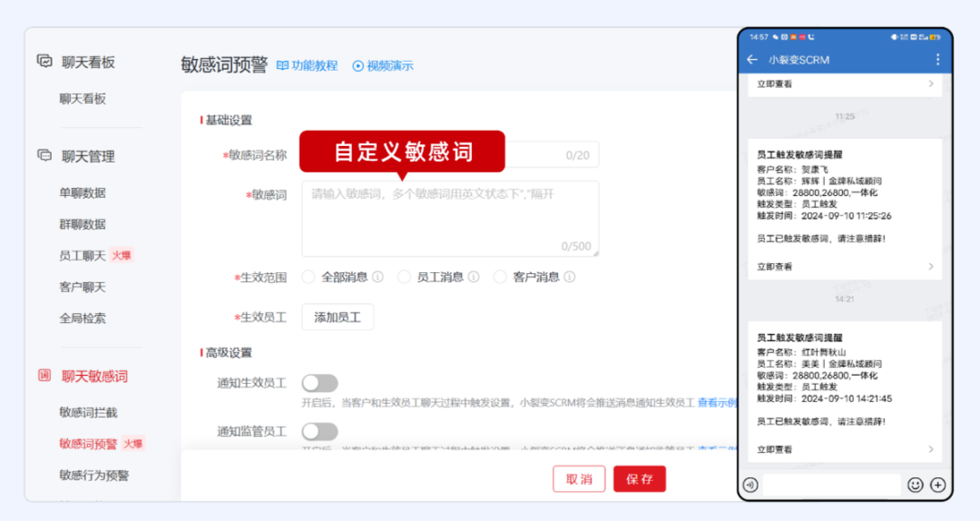The width and height of the screenshot is (980, 521).
Task: Open the three-dot menu in 小裂变SCRM chat
Action: tap(937, 60)
